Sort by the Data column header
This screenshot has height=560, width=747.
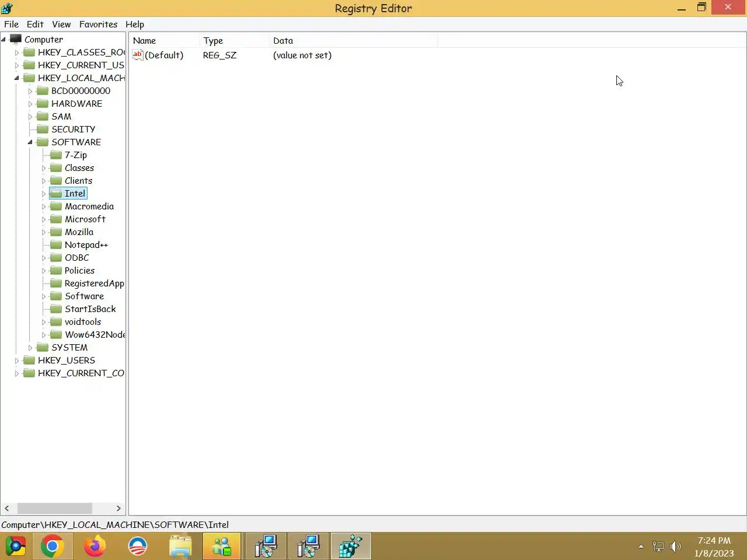(x=353, y=41)
